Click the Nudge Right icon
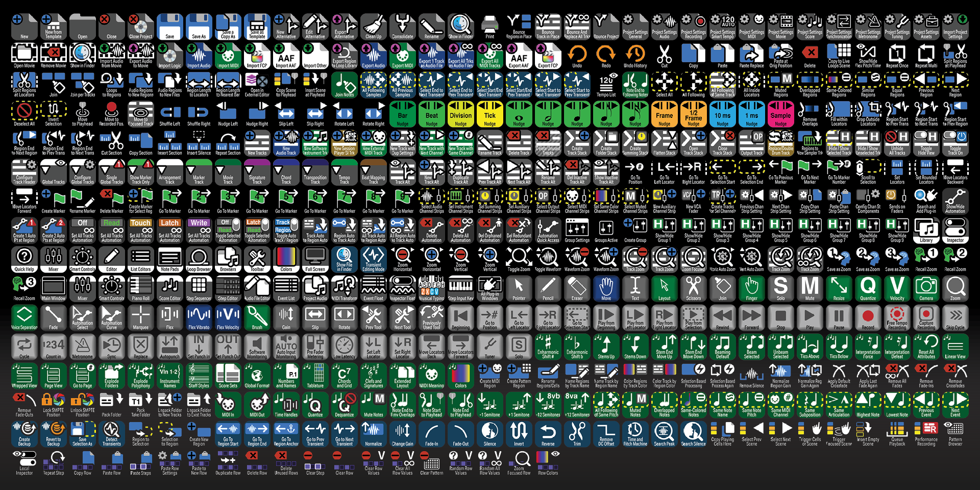980x490 pixels. tap(257, 114)
